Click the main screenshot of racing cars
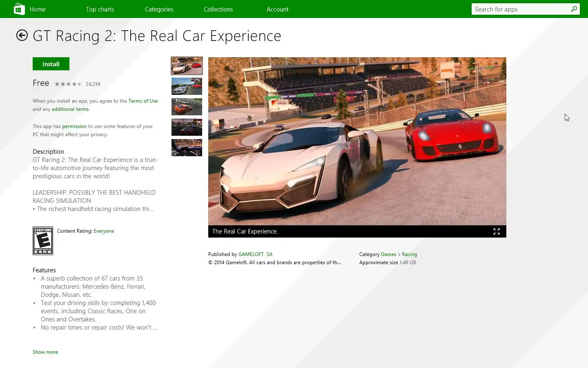 tap(357, 141)
